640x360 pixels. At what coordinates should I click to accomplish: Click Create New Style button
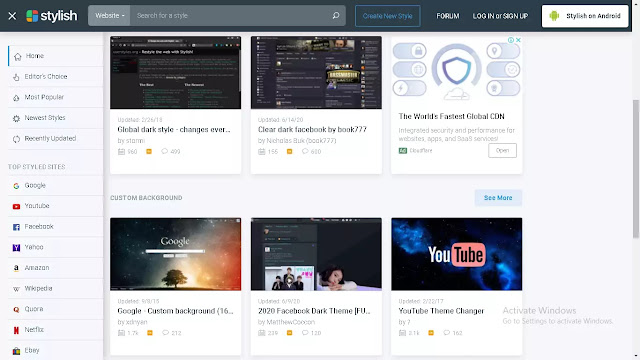tap(387, 16)
